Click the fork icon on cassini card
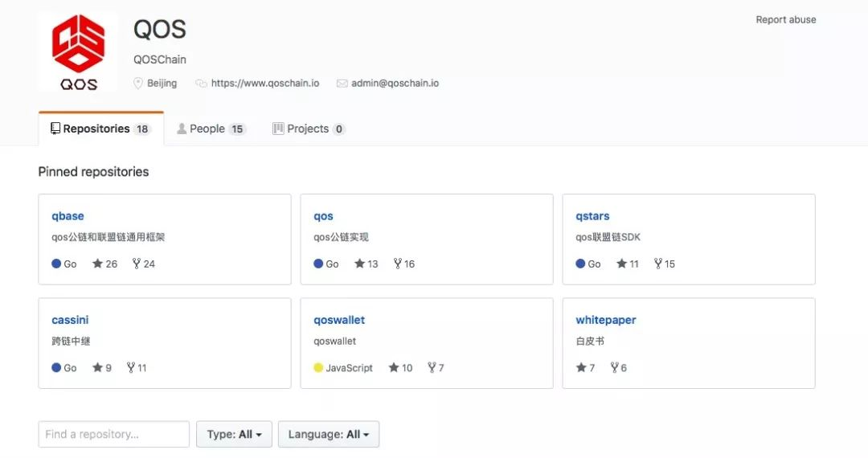Image resolution: width=868 pixels, height=458 pixels. coord(131,367)
